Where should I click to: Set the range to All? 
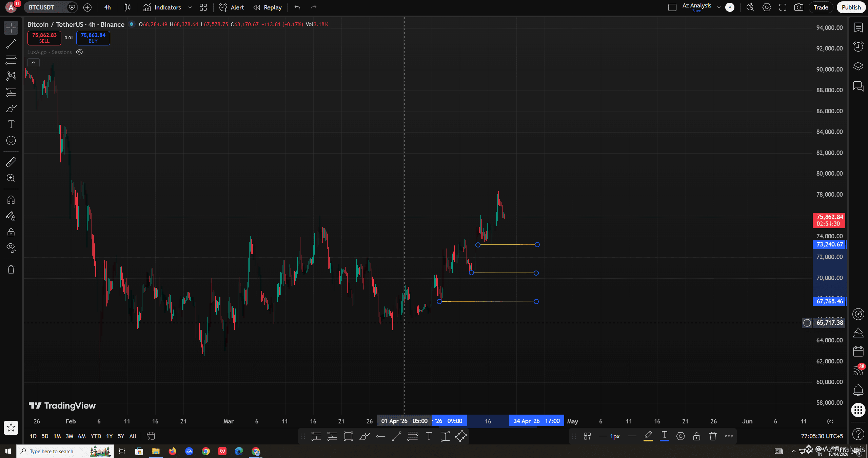pyautogui.click(x=133, y=436)
